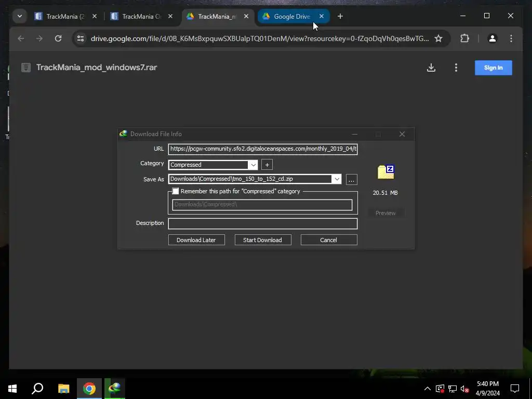Image resolution: width=532 pixels, height=399 pixels.
Task: Bookmark this page with the star icon
Action: [x=438, y=38]
